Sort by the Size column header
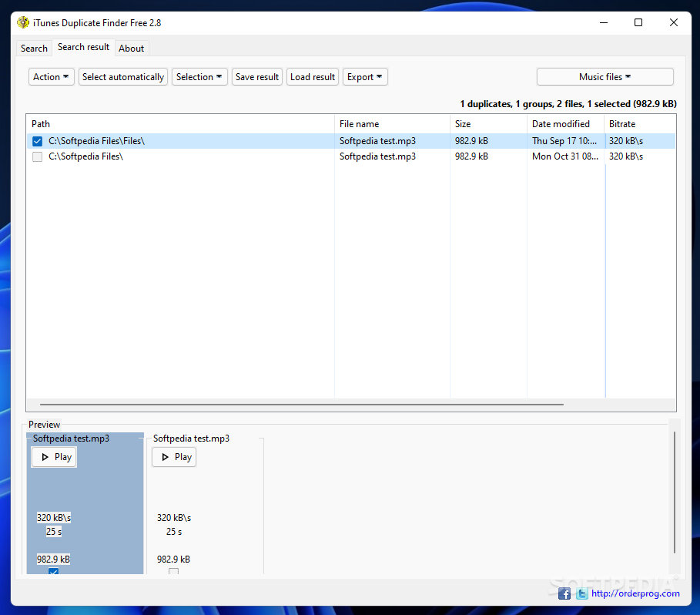The image size is (700, 615). click(x=488, y=124)
